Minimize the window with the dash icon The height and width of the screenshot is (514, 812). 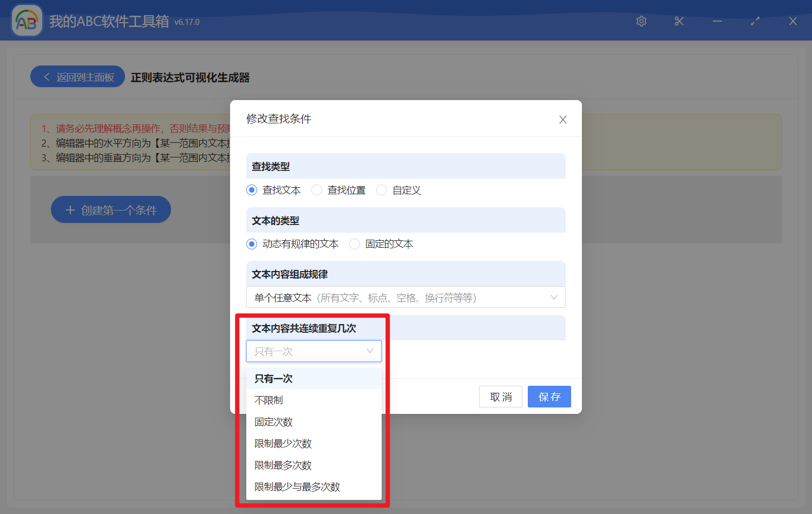[717, 21]
